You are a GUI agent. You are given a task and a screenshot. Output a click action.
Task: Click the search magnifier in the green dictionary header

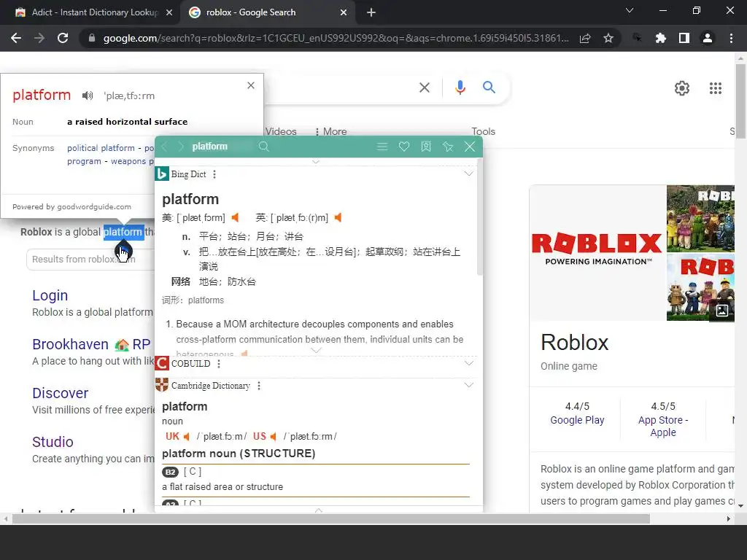click(x=264, y=146)
